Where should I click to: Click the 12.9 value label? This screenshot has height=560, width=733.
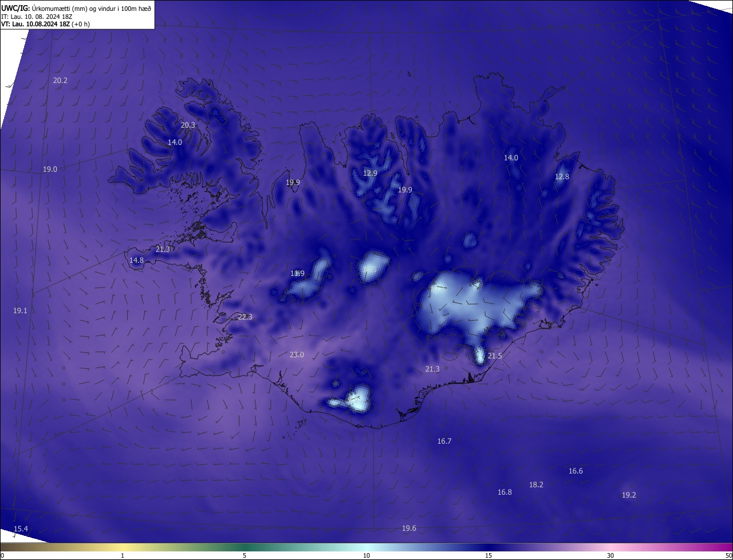[x=371, y=173]
